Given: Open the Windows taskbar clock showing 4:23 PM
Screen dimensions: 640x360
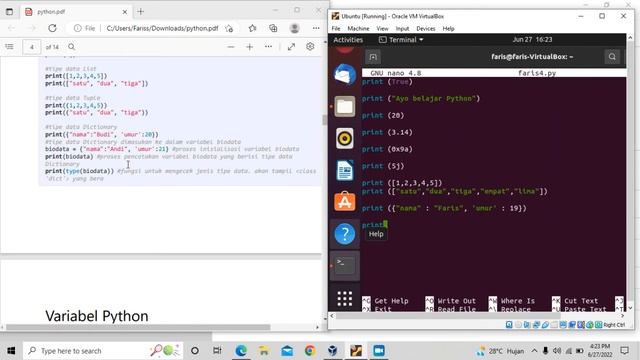Looking at the screenshot, I should tap(600, 351).
